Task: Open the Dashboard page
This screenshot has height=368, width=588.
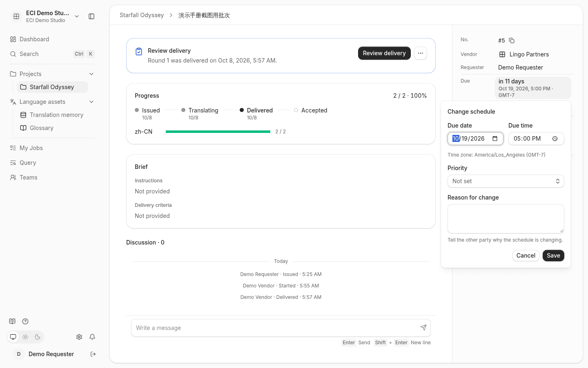Action: click(x=52, y=39)
